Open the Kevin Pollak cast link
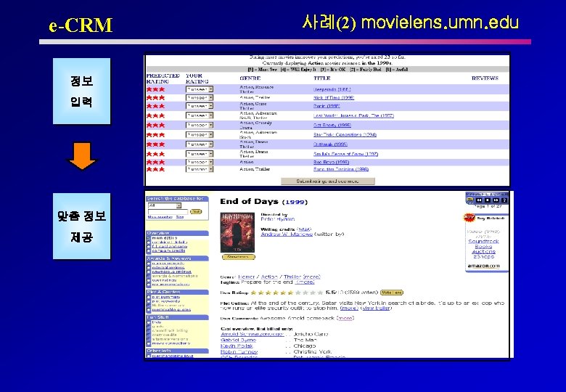Screen dimensions: 566x392 pyautogui.click(x=237, y=346)
